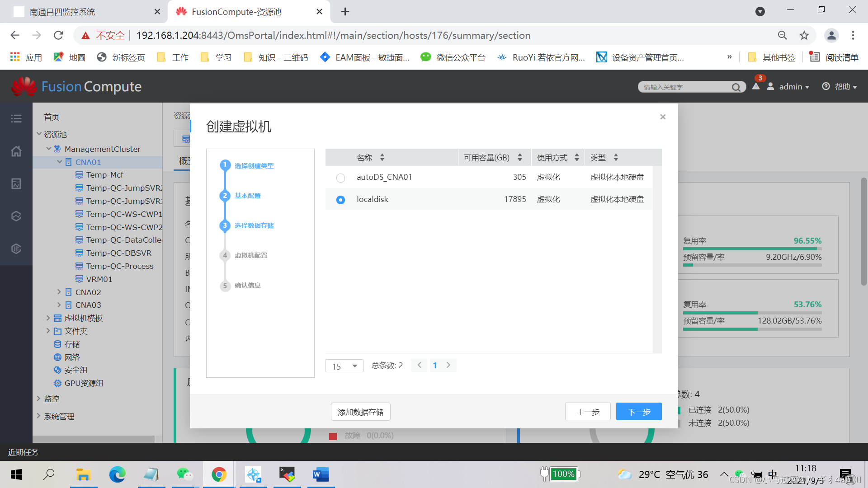Click step 1 选择创建类型 in the wizard
The height and width of the screenshot is (488, 868).
click(254, 165)
